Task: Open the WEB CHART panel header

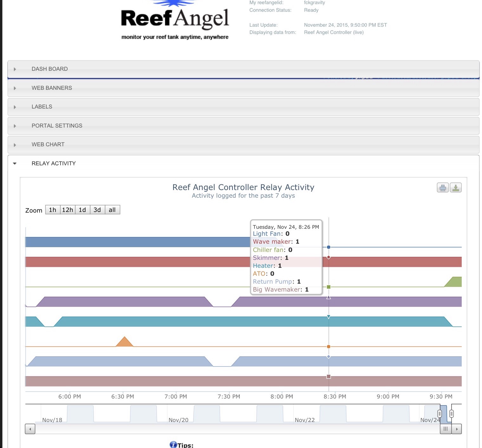Action: tap(243, 145)
